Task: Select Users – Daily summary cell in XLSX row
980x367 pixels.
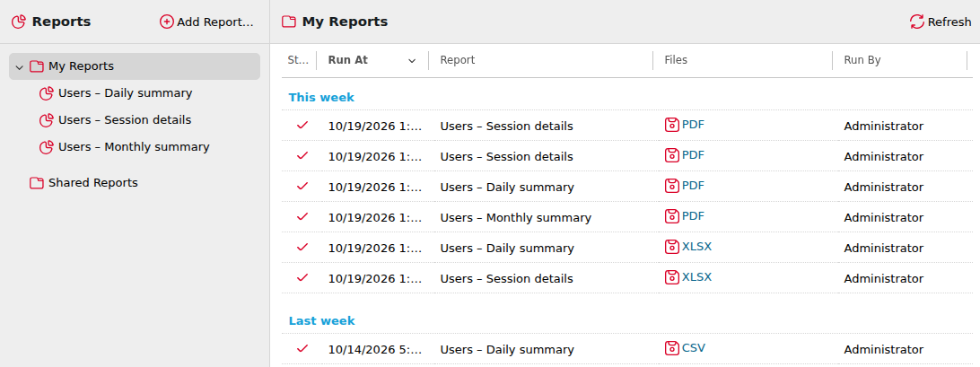Action: (507, 249)
